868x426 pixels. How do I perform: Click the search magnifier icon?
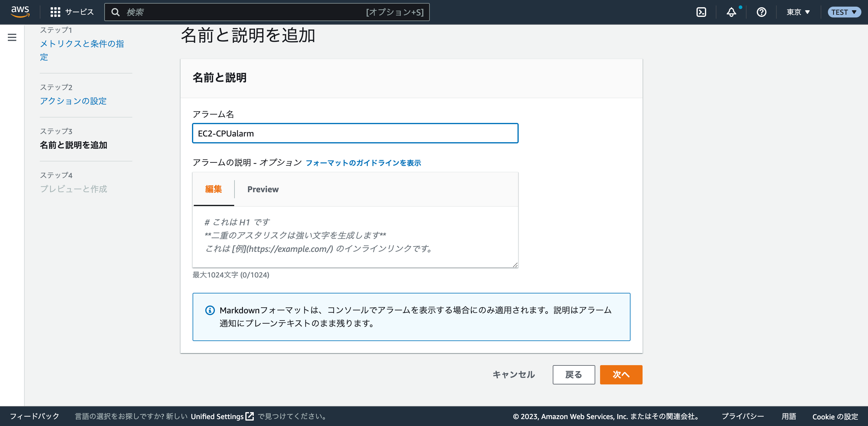click(x=115, y=12)
